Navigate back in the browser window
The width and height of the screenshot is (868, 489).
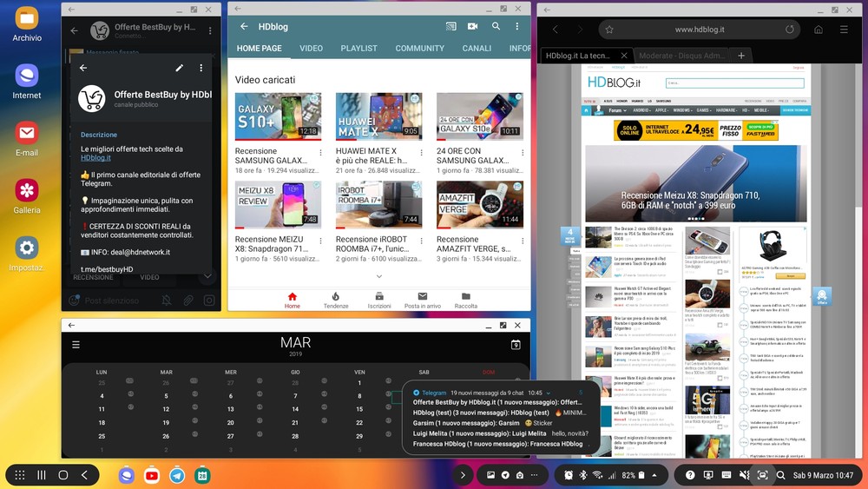coord(556,30)
